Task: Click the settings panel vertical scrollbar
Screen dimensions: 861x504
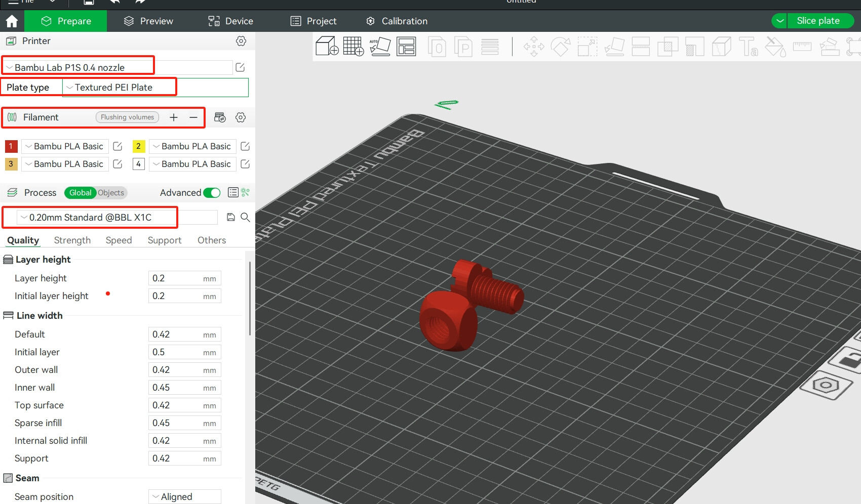Action: [250, 299]
